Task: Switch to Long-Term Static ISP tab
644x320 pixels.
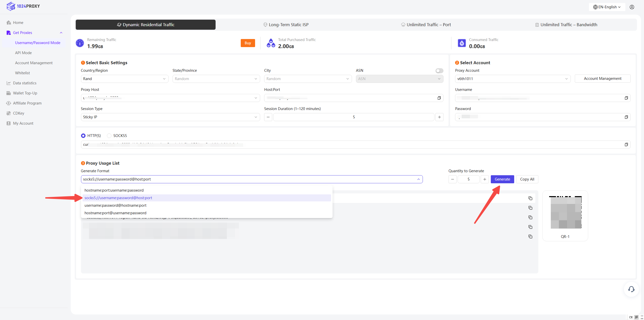Action: [286, 25]
